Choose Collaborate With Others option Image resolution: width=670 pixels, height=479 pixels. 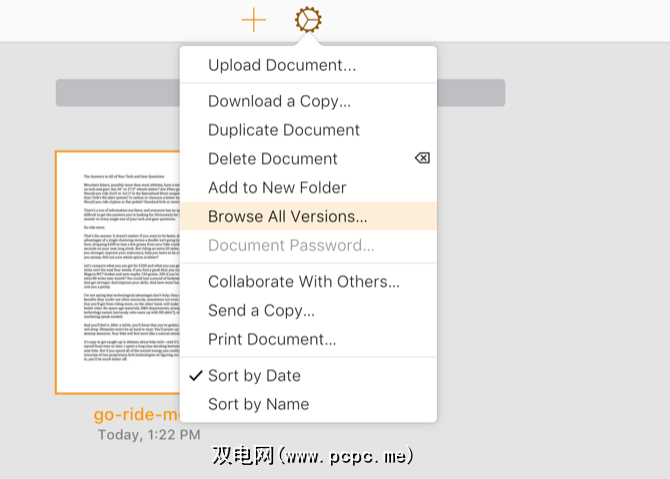point(304,282)
